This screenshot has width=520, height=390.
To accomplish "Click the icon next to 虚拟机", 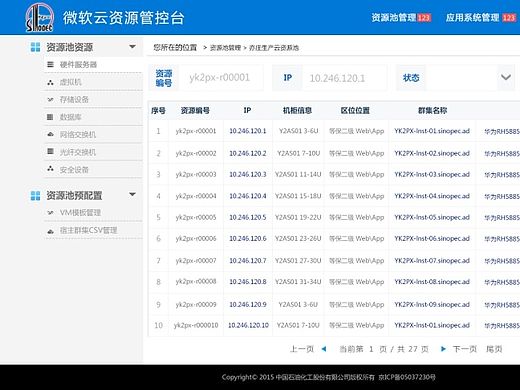I will [x=50, y=82].
